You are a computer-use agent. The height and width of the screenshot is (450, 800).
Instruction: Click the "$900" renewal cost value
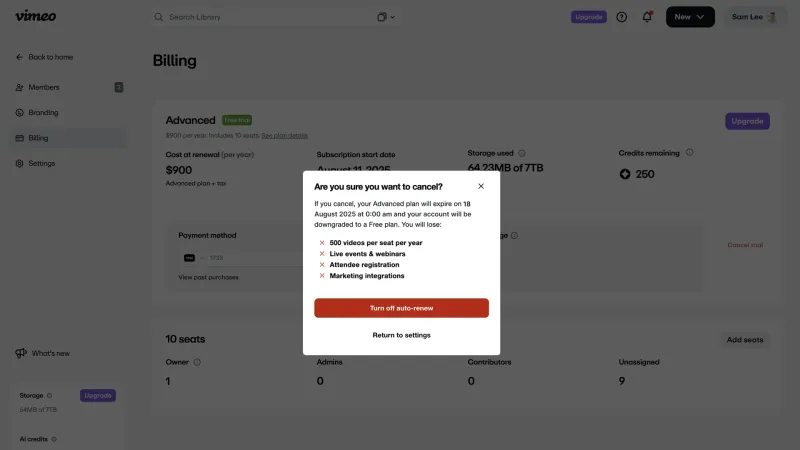click(179, 170)
